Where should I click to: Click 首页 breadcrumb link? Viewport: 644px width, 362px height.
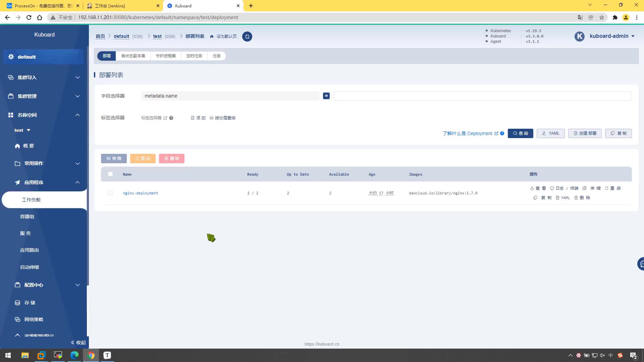pos(100,36)
